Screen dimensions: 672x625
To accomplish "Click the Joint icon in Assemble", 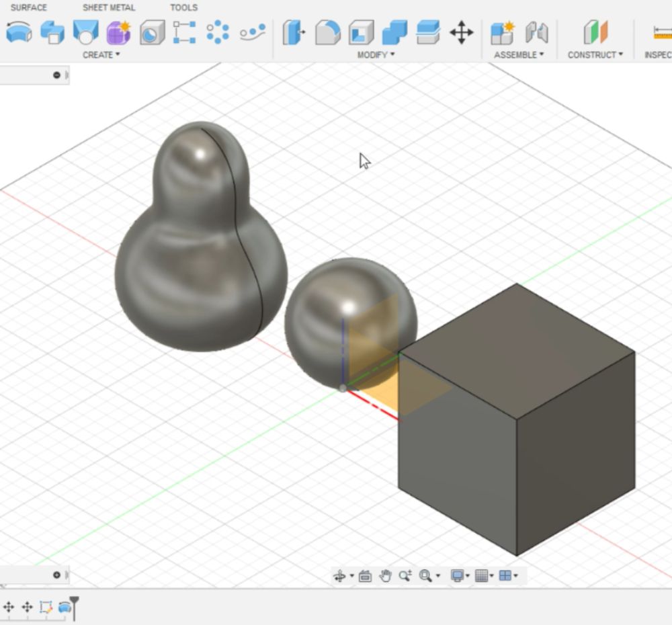I will click(537, 32).
